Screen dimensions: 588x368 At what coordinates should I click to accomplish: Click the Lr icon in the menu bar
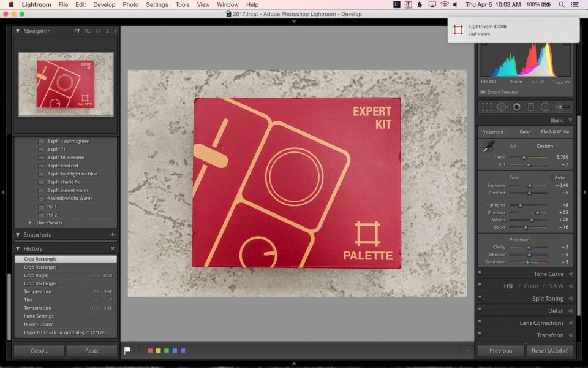pyautogui.click(x=397, y=4)
